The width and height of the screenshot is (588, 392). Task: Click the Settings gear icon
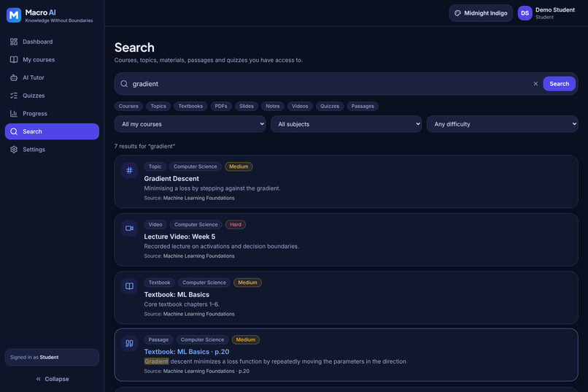click(x=14, y=150)
